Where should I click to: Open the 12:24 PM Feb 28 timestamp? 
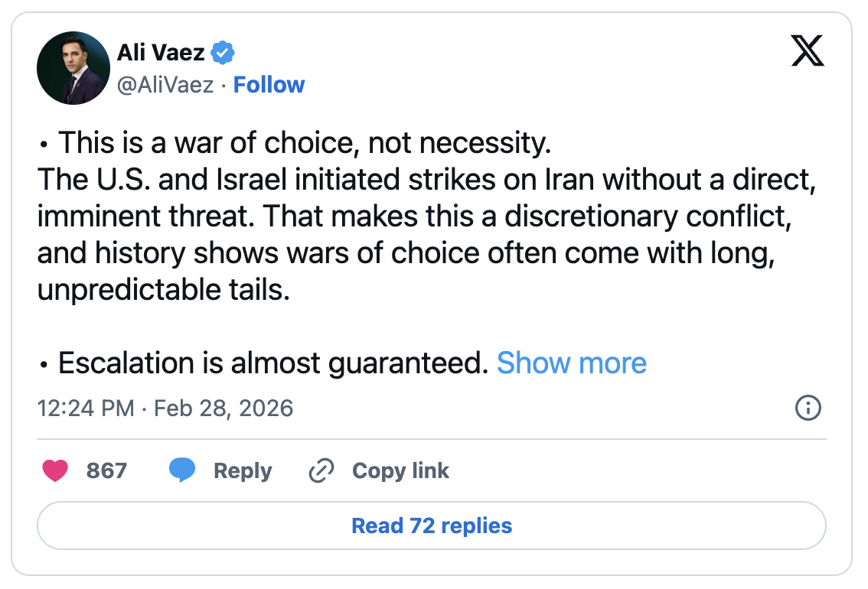click(x=165, y=408)
